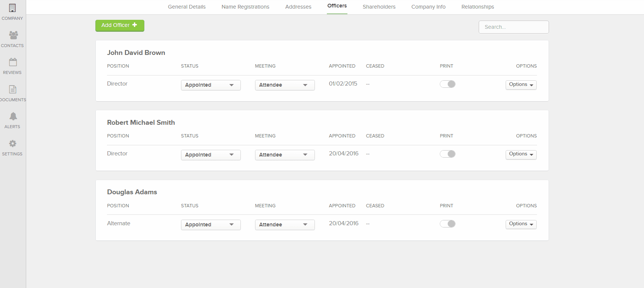This screenshot has width=644, height=288.
Task: Open Settings gear icon in sidebar
Action: (13, 143)
